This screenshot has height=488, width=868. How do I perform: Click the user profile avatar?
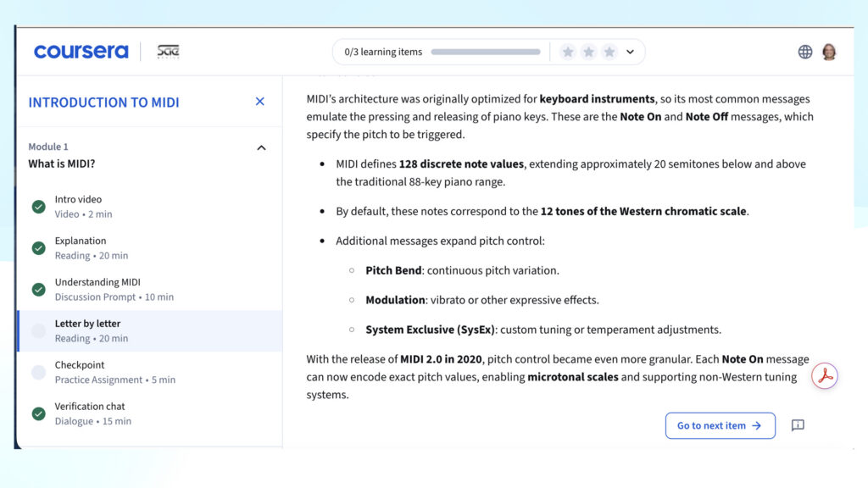[x=829, y=51]
